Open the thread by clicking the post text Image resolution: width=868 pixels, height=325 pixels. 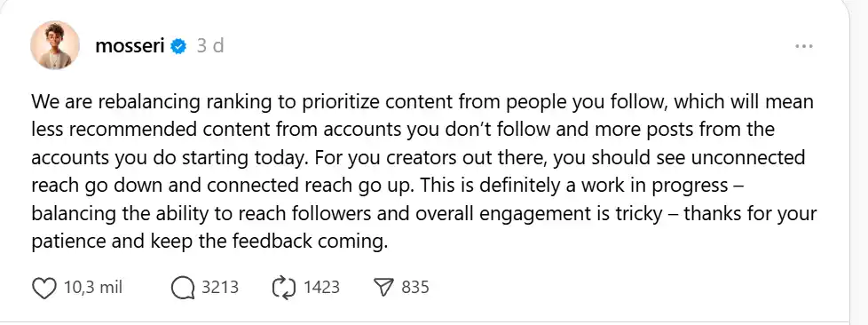424,172
